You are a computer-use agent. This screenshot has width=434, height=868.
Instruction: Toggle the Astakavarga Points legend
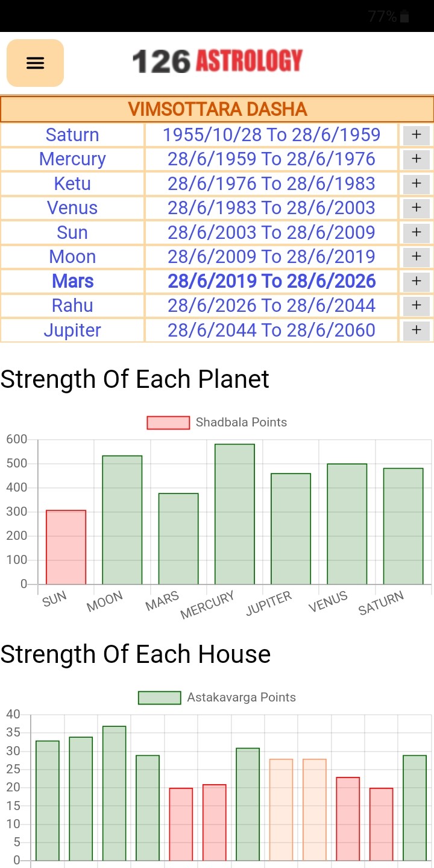pyautogui.click(x=217, y=697)
